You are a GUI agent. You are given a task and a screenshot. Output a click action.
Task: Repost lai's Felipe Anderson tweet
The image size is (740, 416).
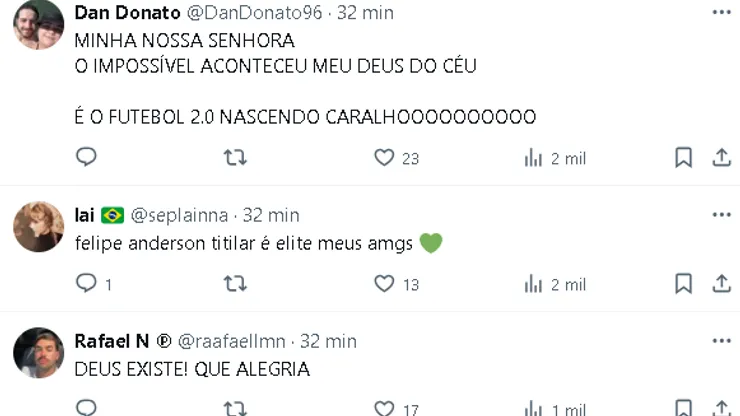click(x=235, y=284)
